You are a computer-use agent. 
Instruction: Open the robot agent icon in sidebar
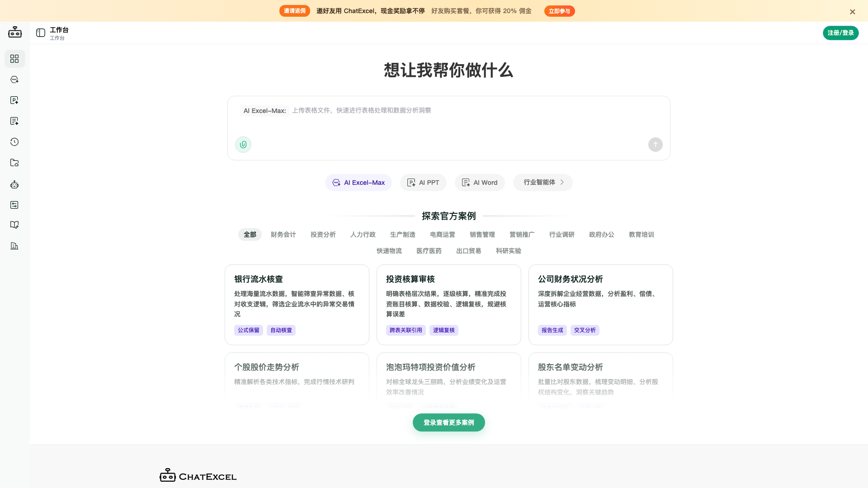click(x=14, y=184)
